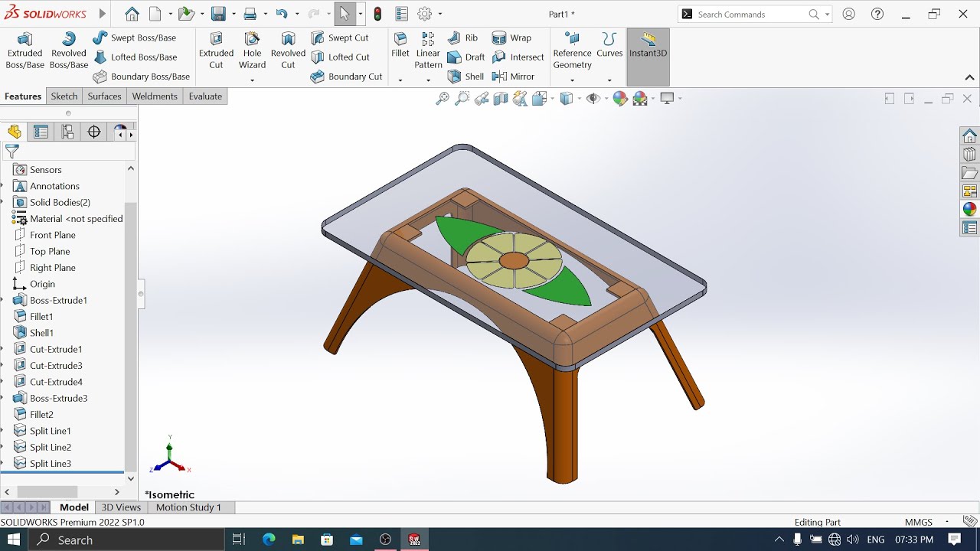Select the Extruded Boss/Base tool
This screenshot has width=980, height=551.
point(24,51)
